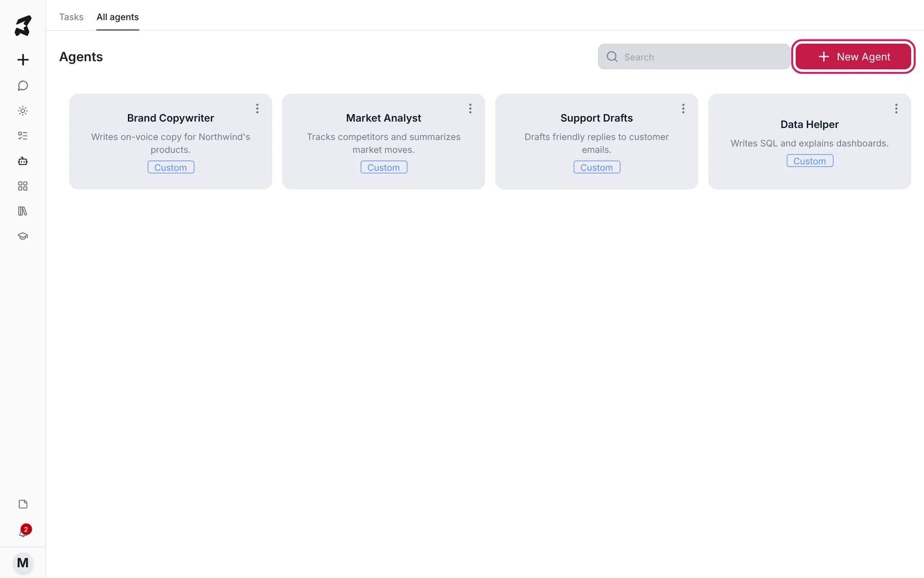Open the library books icon in sidebar
This screenshot has width=924, height=578.
[x=23, y=211]
